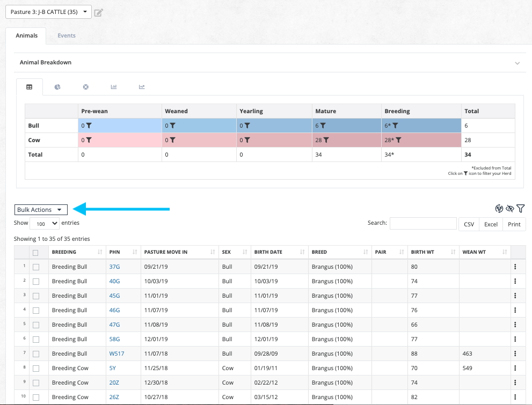The image size is (532, 405).
Task: Open the bar chart breakdown tab
Action: (x=114, y=87)
